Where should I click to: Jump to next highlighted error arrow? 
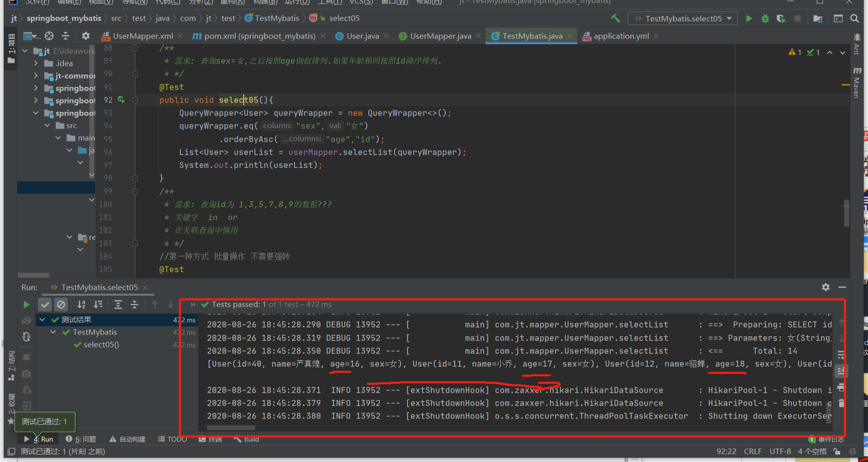point(843,52)
